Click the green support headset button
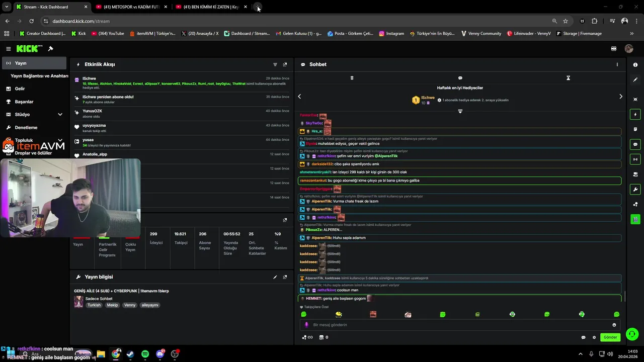644x362 pixels. (x=632, y=334)
